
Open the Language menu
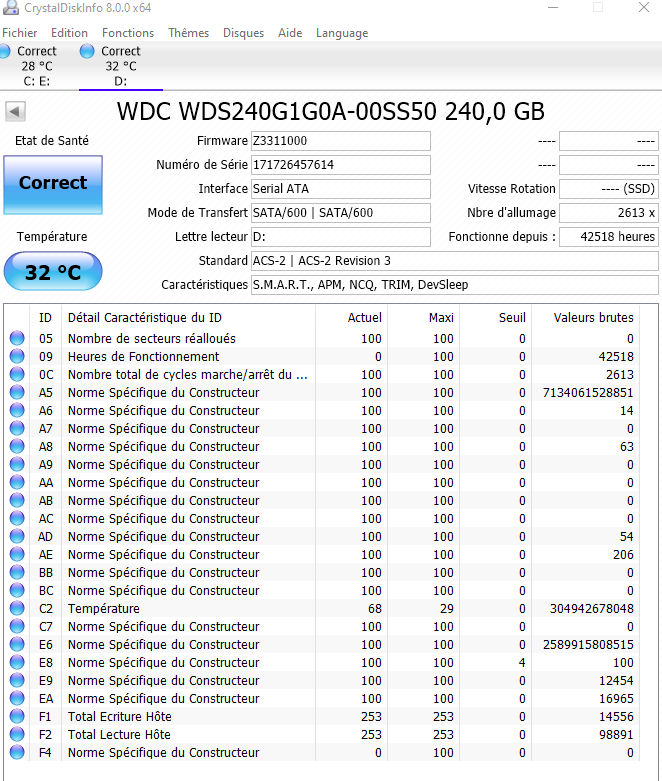(342, 33)
